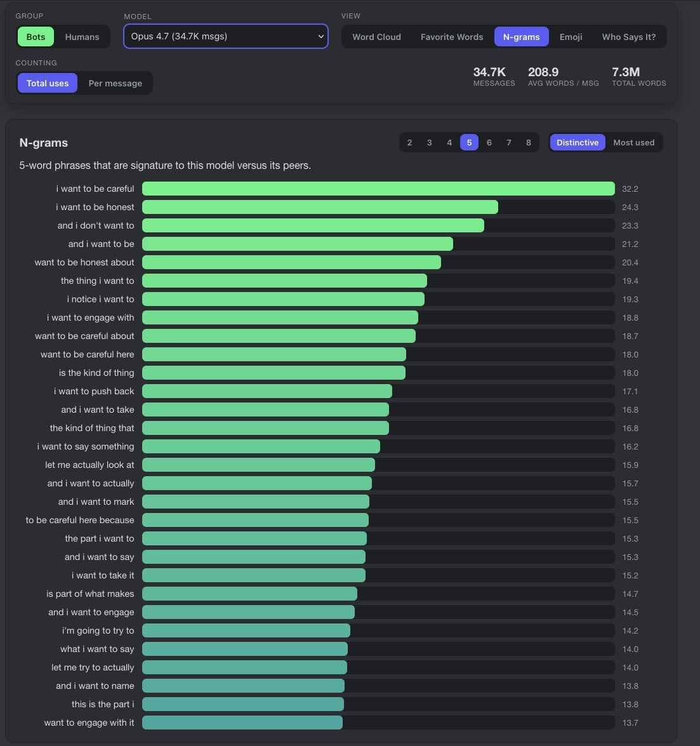This screenshot has height=746, width=700.
Task: Click phrase label 'want to be careful here'
Action: (x=87, y=354)
